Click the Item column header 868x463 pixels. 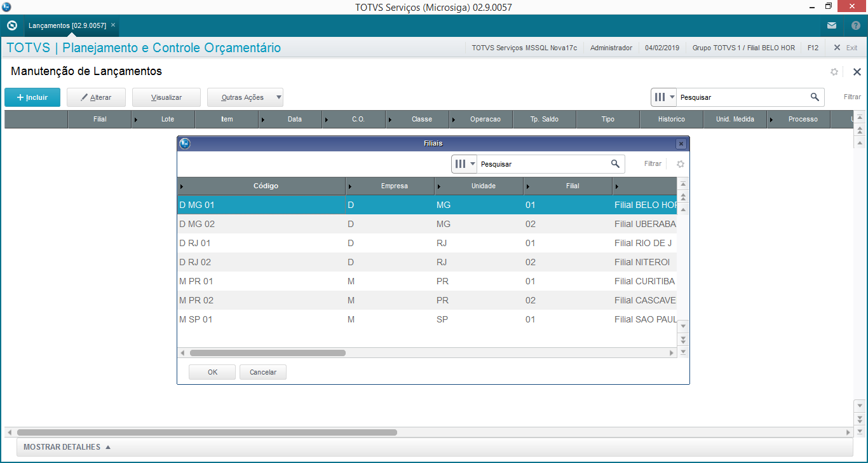[x=227, y=119]
